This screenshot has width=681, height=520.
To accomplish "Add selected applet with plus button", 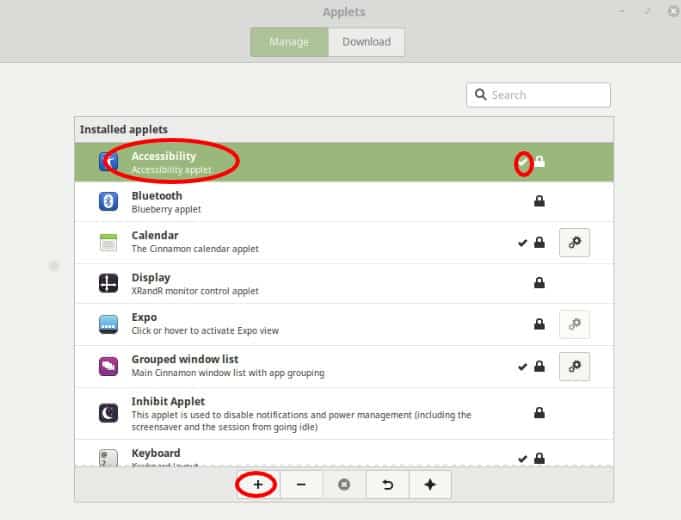I will [x=258, y=484].
